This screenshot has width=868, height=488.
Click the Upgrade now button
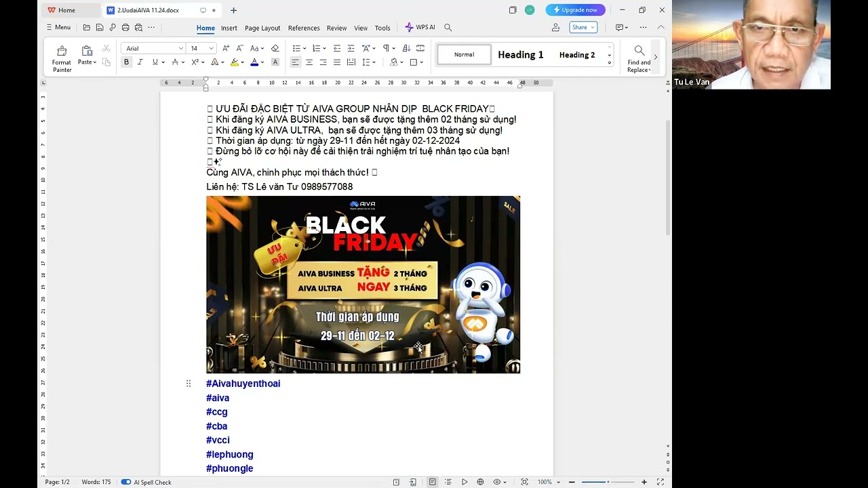point(576,10)
